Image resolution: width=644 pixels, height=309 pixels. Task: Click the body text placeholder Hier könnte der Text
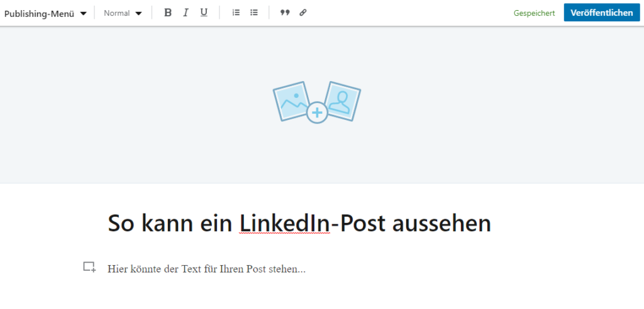(x=206, y=269)
